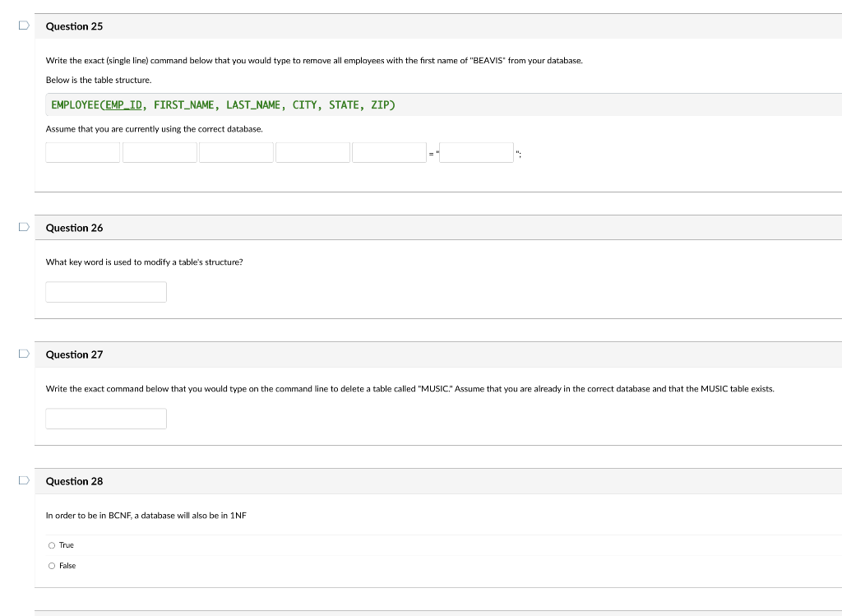The height and width of the screenshot is (616, 842).
Task: Flag Question 25 with its bookmark icon
Action: pos(24,25)
